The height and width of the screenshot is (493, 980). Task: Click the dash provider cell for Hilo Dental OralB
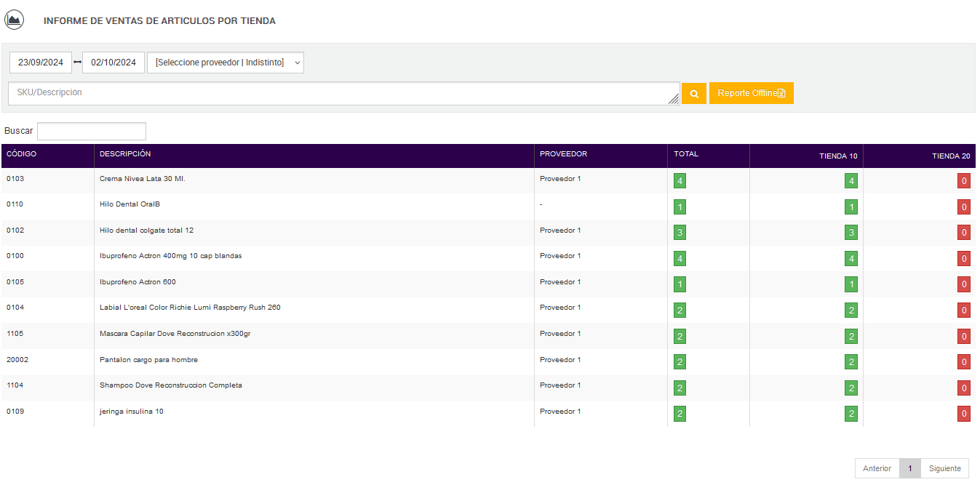click(541, 204)
